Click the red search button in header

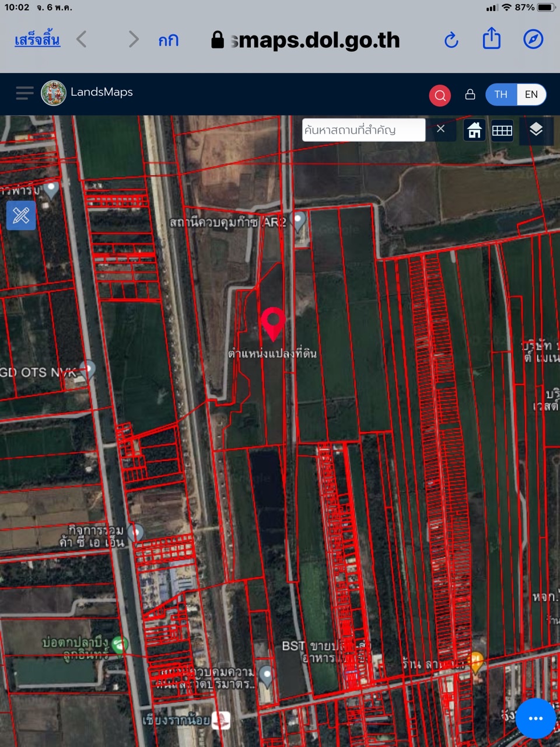tap(440, 95)
